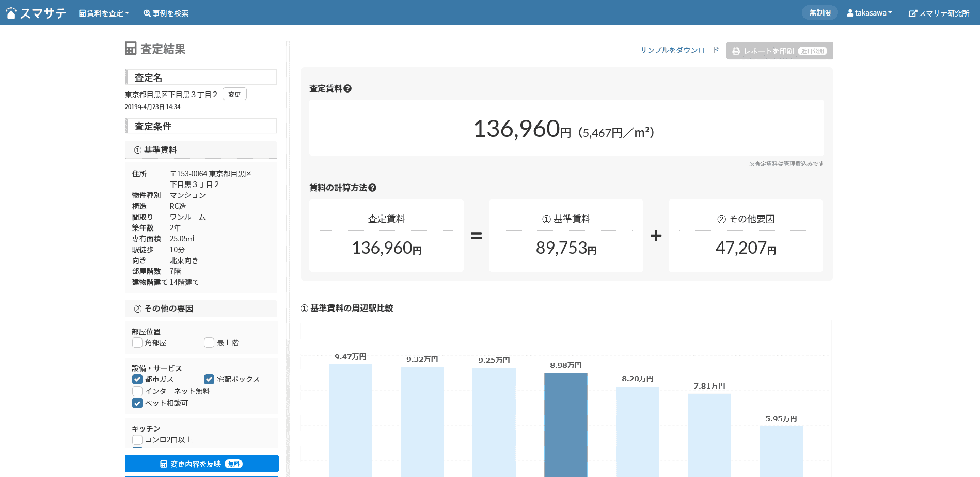Click the 変更内容を反映 button

pos(202,464)
